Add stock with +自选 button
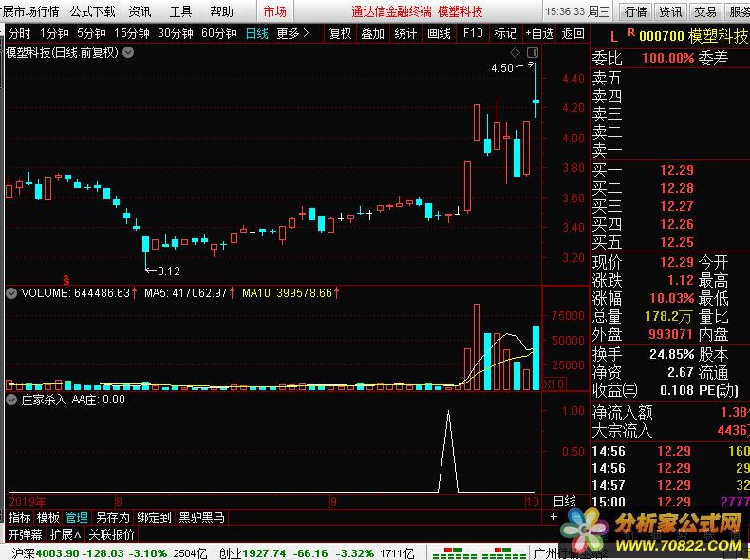The height and width of the screenshot is (560, 750). tap(539, 33)
